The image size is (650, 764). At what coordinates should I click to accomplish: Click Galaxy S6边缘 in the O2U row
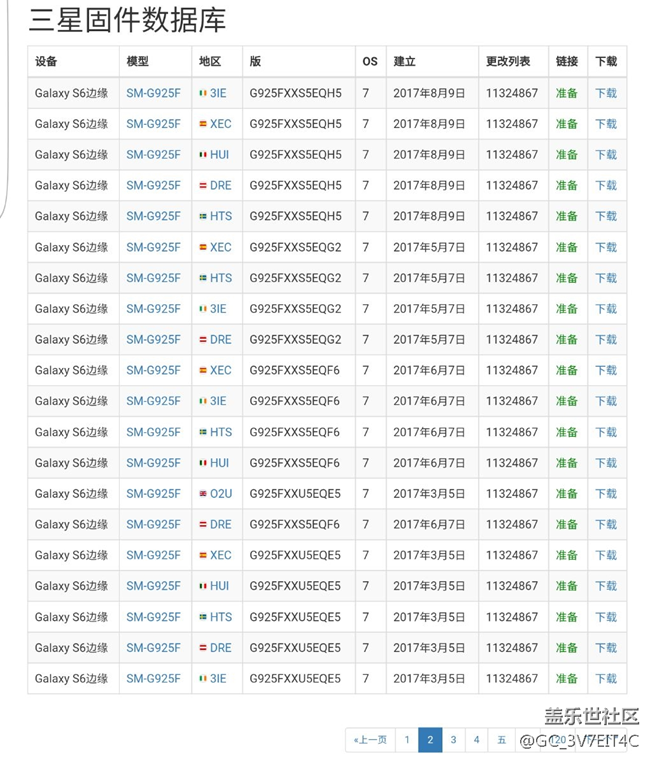(71, 494)
